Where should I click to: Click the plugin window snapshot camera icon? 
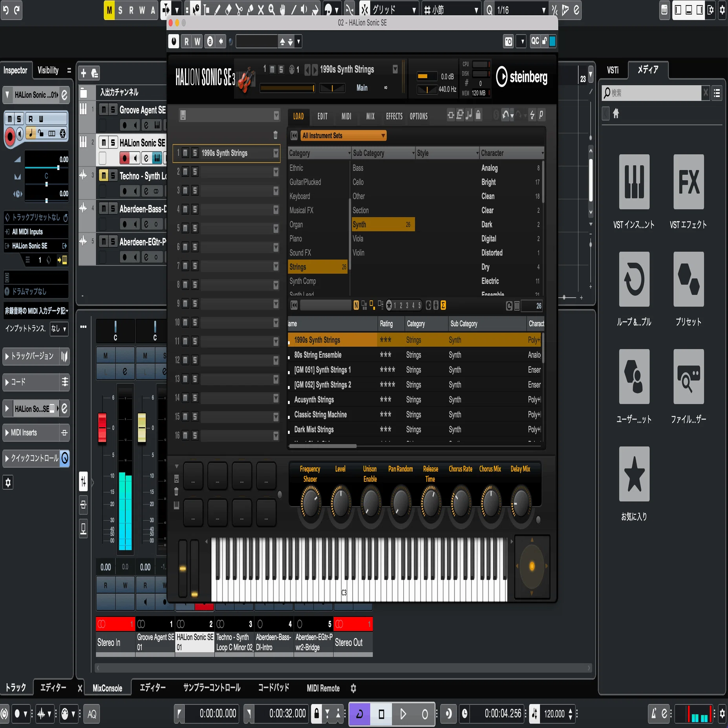[x=509, y=41]
